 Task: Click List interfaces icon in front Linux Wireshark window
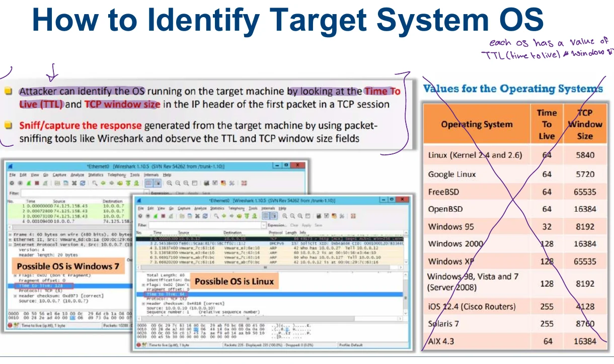[x=140, y=216]
